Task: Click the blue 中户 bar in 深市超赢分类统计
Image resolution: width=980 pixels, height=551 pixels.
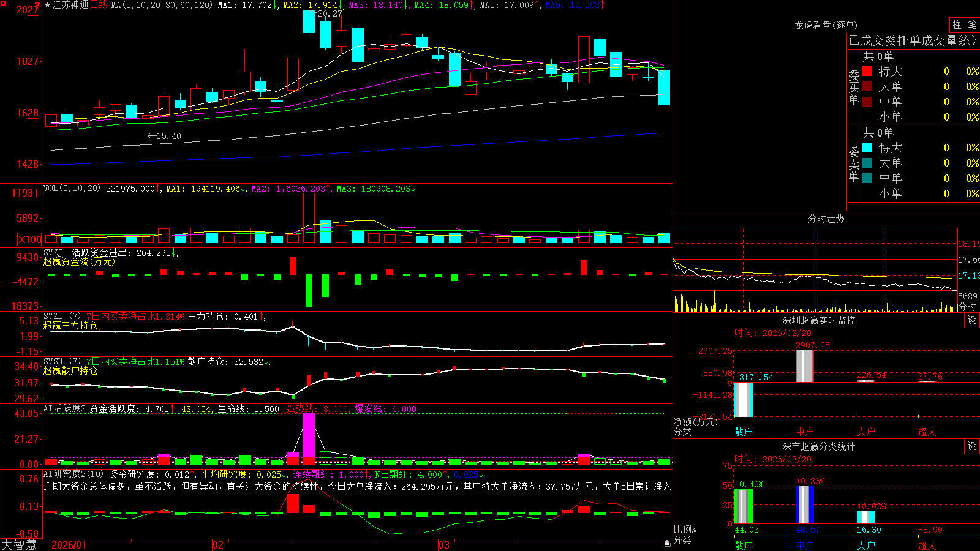Action: [x=804, y=505]
